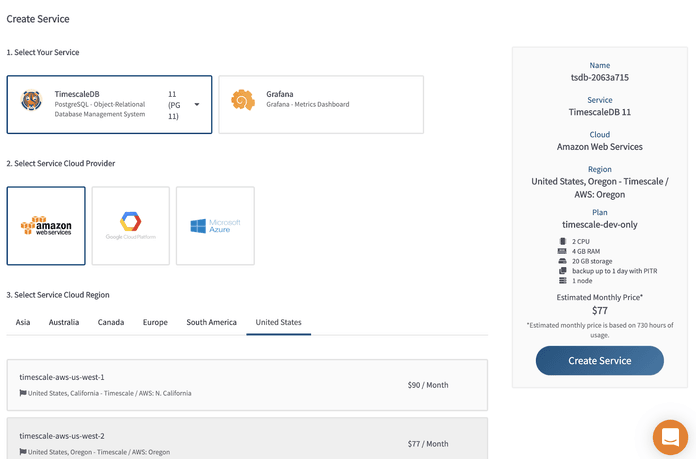Choose the Google Cloud Platform provider

(131, 226)
